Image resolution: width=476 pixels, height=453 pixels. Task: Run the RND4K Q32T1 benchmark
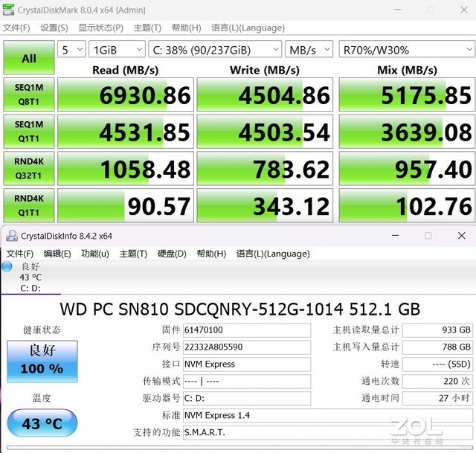29,169
